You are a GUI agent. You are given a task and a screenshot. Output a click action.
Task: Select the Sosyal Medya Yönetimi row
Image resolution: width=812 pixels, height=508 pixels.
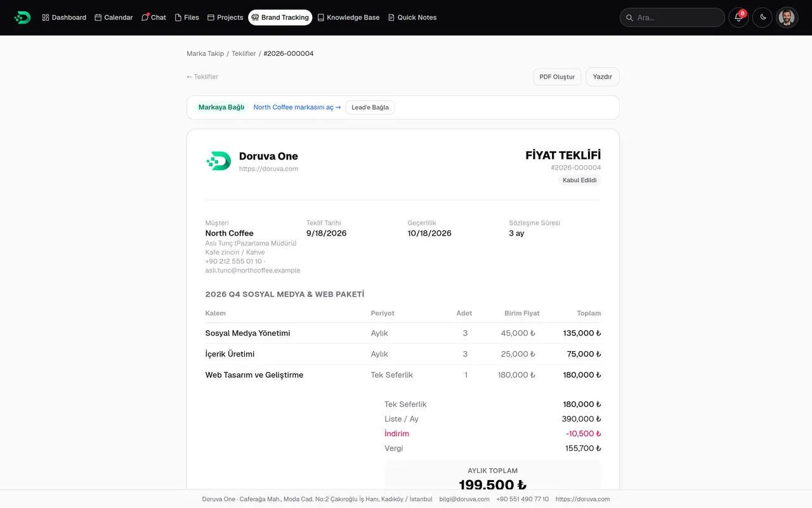coord(403,333)
